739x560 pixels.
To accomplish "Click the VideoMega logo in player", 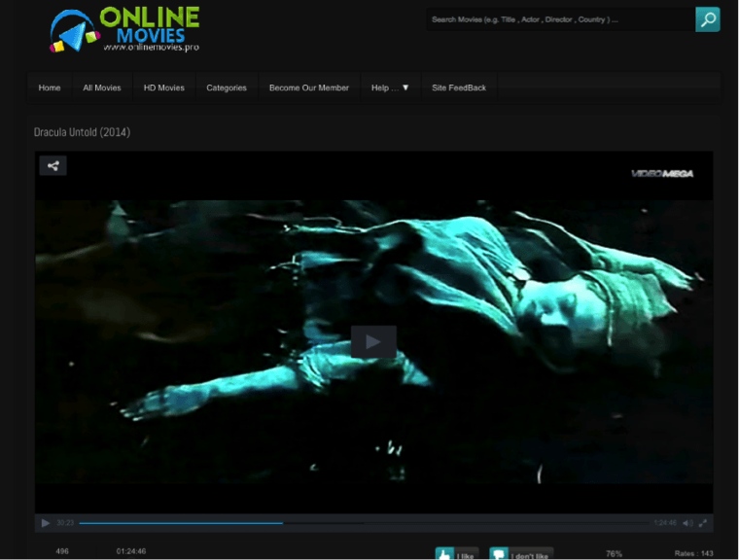I will pyautogui.click(x=662, y=173).
